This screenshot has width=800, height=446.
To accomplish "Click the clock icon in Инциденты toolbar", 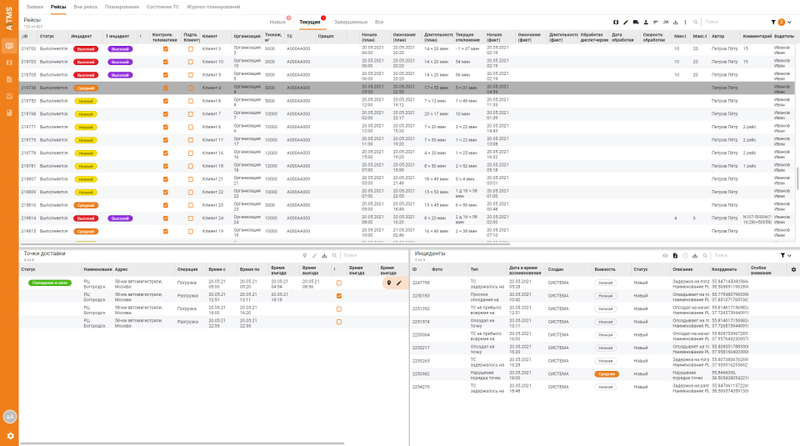I will click(x=685, y=256).
